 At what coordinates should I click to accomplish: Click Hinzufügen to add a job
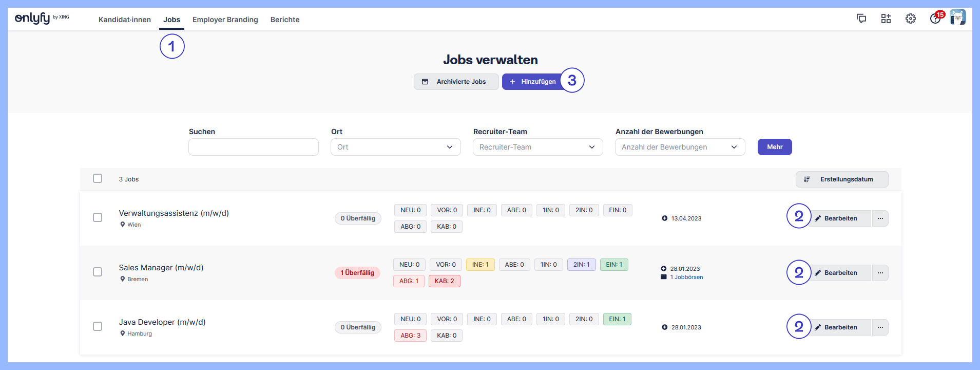pos(532,82)
